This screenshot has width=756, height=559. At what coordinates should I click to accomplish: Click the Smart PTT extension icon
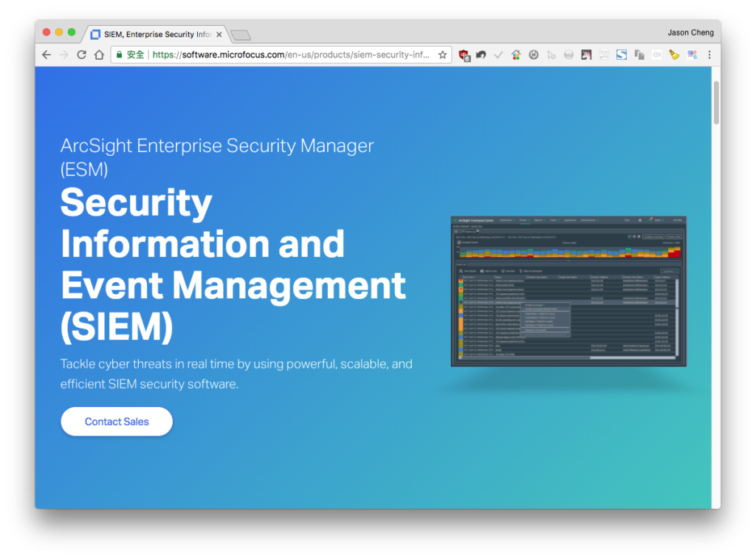pyautogui.click(x=604, y=55)
